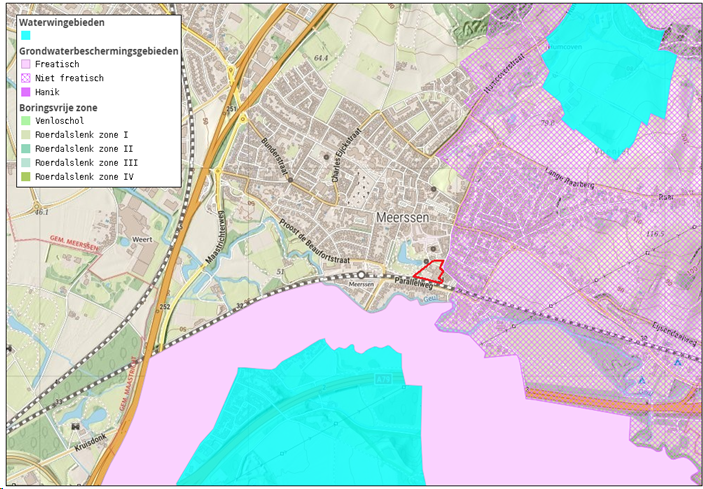The width and height of the screenshot is (703, 489).
Task: Click the Bunderstraat street label
Action: click(x=275, y=158)
